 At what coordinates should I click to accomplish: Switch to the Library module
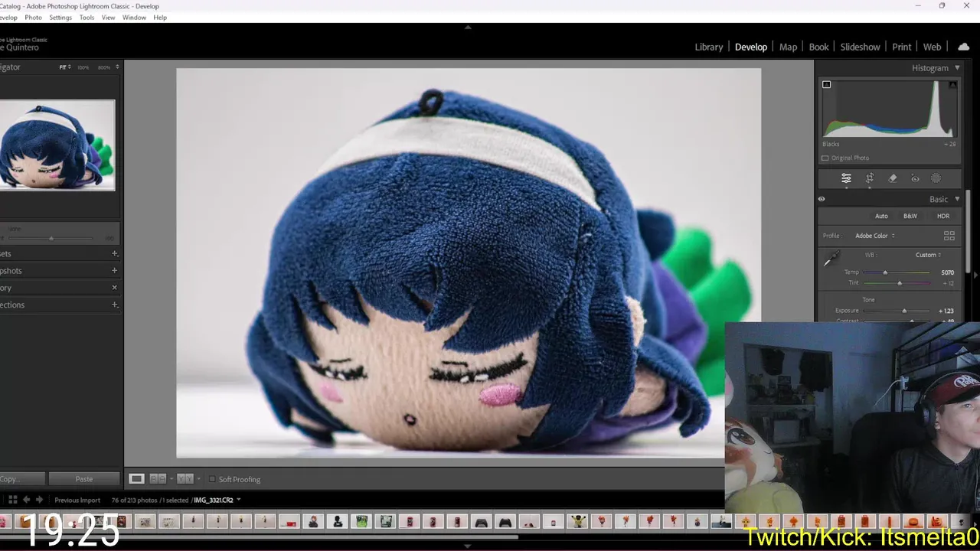(x=709, y=47)
